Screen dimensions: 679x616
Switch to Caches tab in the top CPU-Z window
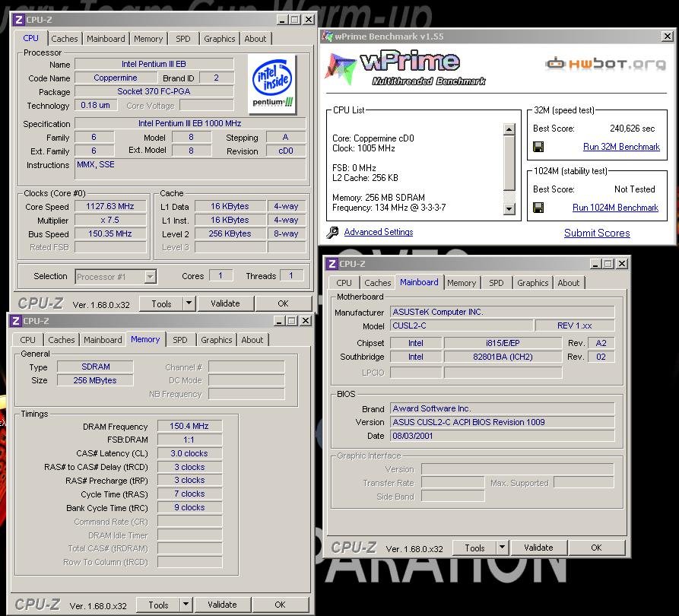(65, 39)
